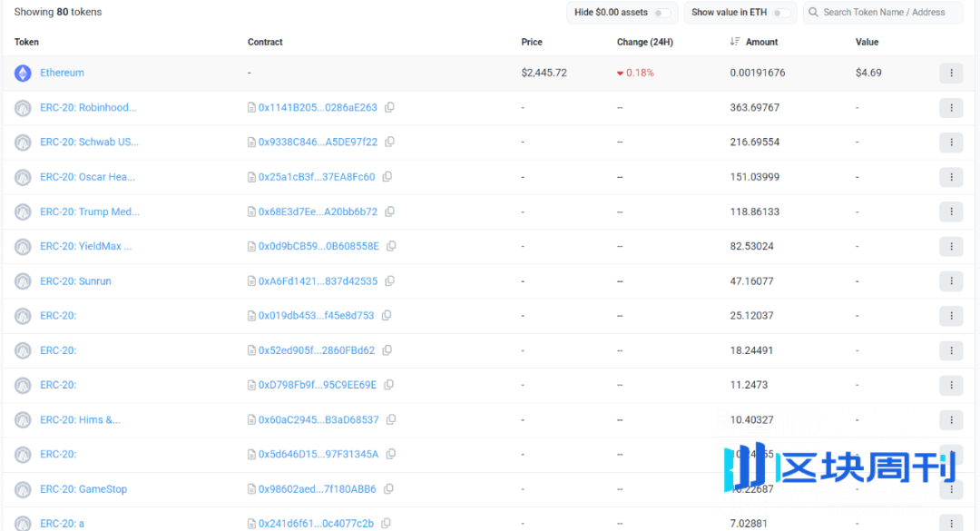Open the Ethereum token link
Image resolution: width=980 pixels, height=531 pixels.
(x=62, y=73)
